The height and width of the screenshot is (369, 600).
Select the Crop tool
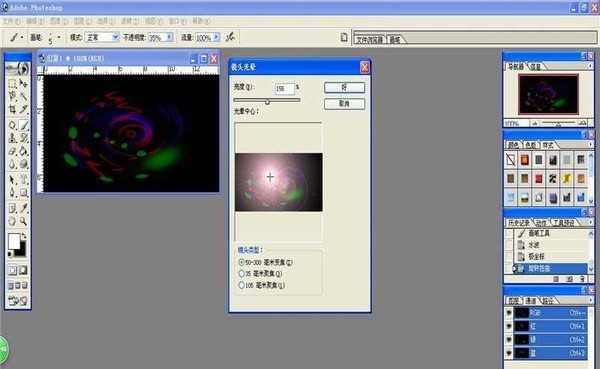[x=12, y=109]
